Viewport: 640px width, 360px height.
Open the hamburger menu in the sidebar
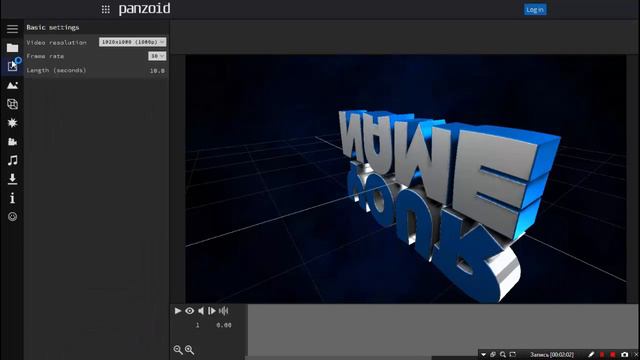(12, 29)
